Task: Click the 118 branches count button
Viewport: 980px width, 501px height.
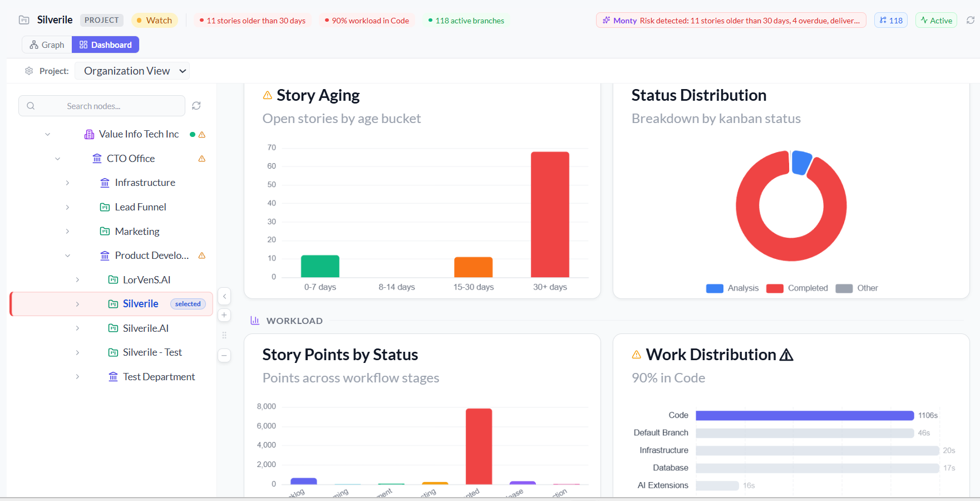Action: point(891,21)
